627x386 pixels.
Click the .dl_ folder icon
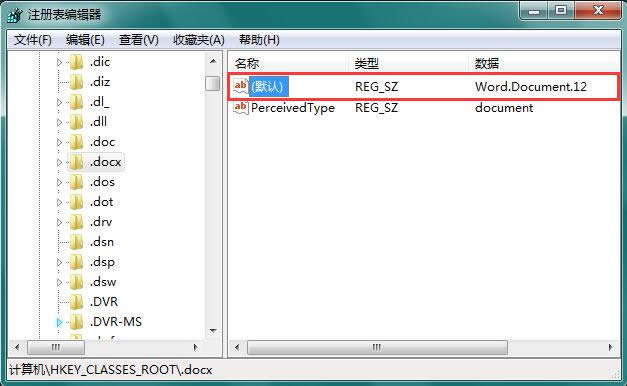76,102
